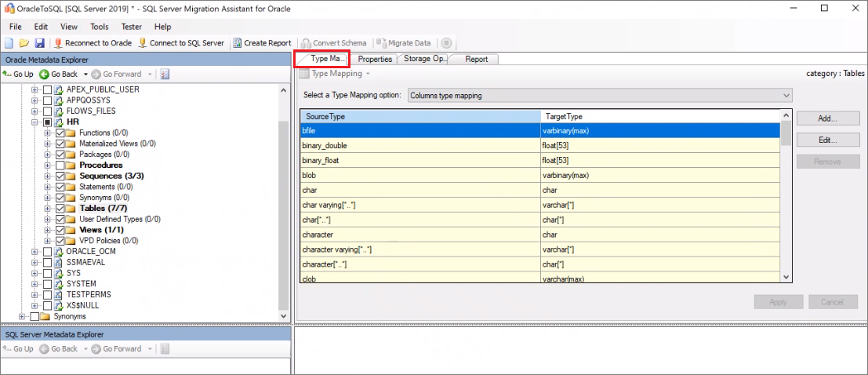The height and width of the screenshot is (375, 868).
Task: Open the File menu
Action: tap(16, 27)
